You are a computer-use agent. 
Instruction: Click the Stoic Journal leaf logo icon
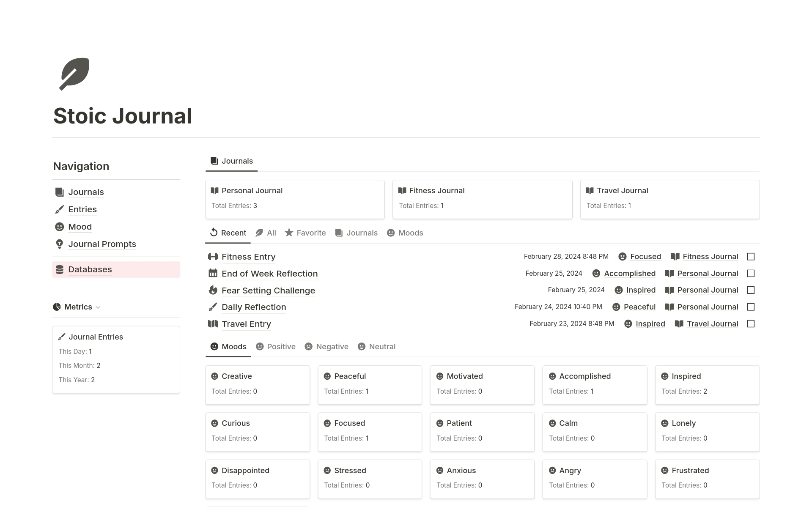pos(73,73)
